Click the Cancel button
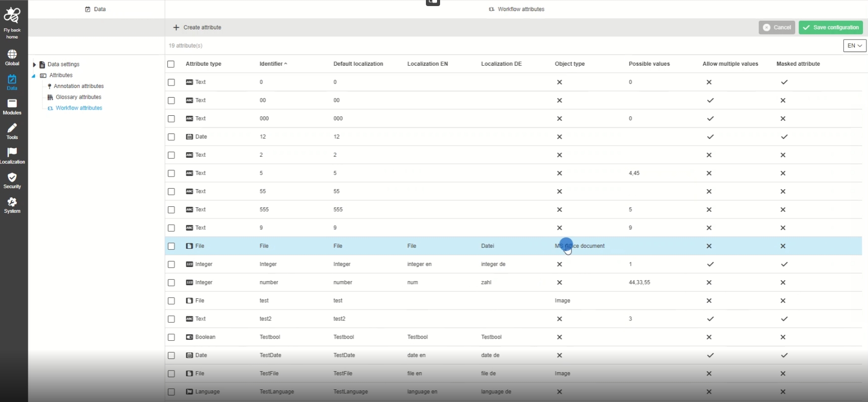The width and height of the screenshot is (868, 402). coord(777,27)
